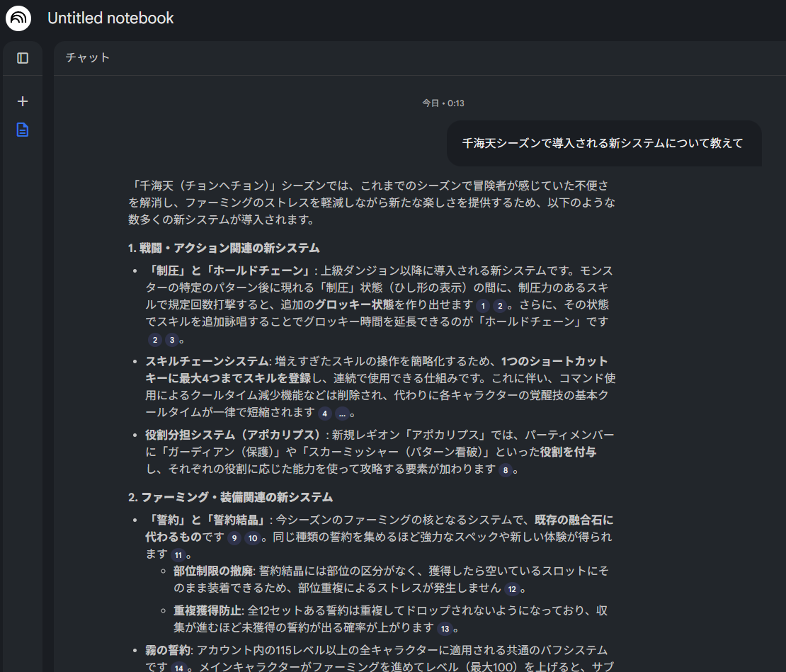786x672 pixels.
Task: Open the blue document source icon
Action: 23,130
